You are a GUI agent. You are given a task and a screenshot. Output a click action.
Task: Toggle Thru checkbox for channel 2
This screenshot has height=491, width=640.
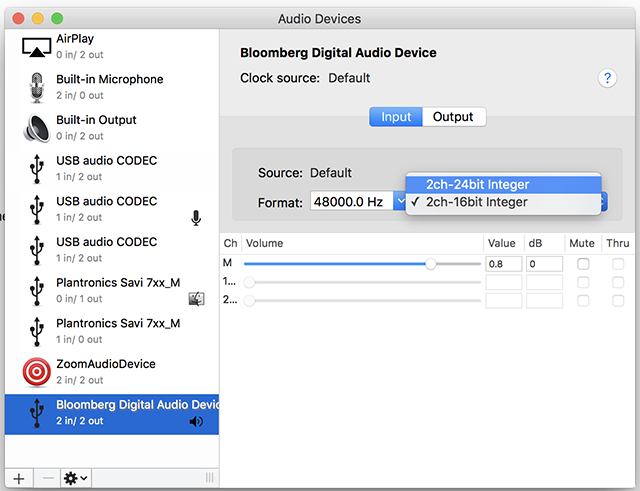[x=618, y=301]
